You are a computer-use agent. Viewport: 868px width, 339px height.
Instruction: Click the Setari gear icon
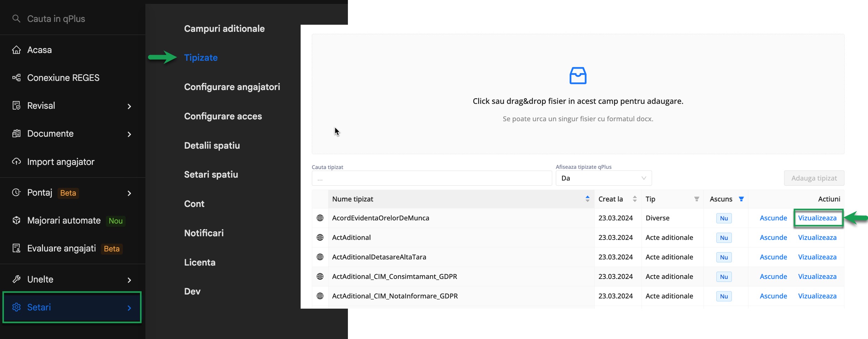pos(16,307)
